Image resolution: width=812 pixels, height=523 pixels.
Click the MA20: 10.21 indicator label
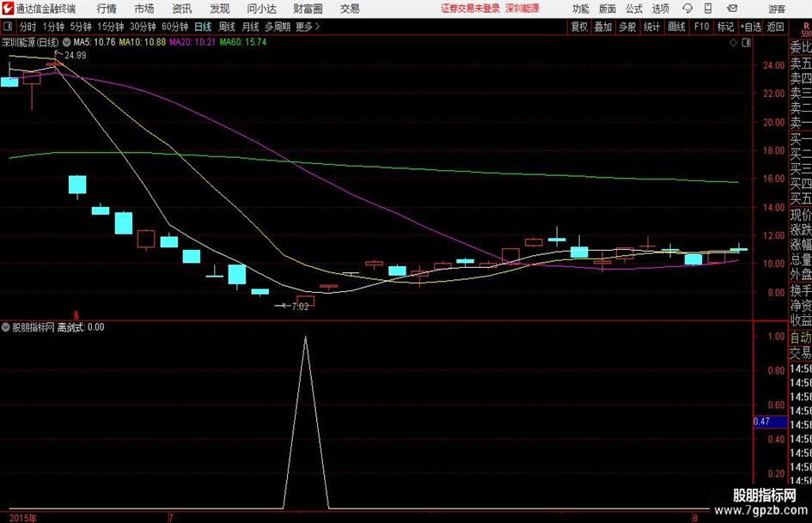192,42
